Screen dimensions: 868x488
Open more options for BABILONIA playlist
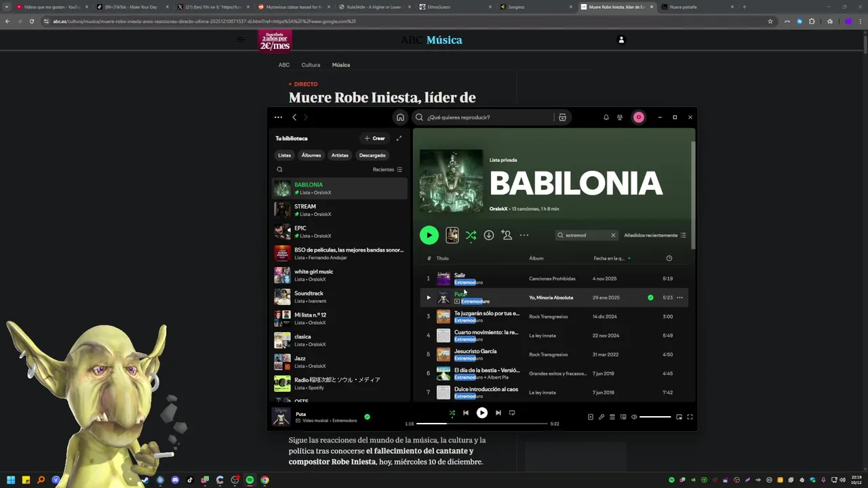524,235
